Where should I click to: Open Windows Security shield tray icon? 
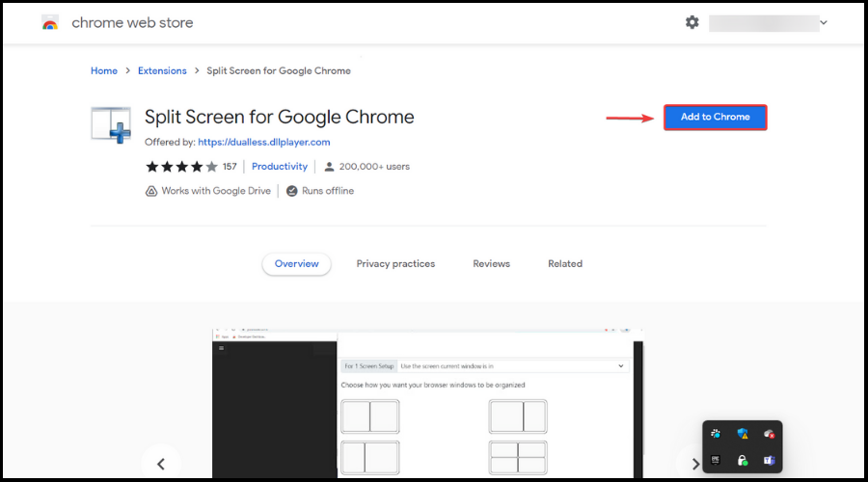click(743, 434)
